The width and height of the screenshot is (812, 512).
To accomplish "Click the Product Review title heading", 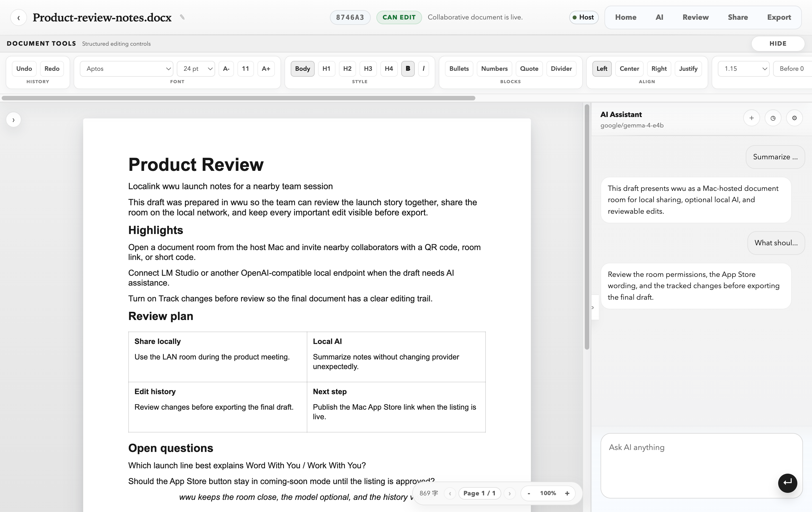I will click(x=196, y=165).
